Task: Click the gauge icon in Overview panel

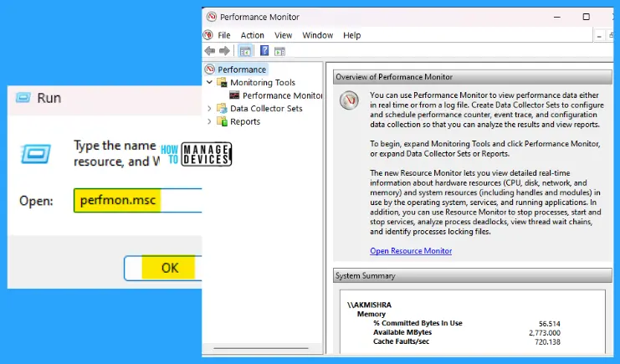Action: pos(349,100)
